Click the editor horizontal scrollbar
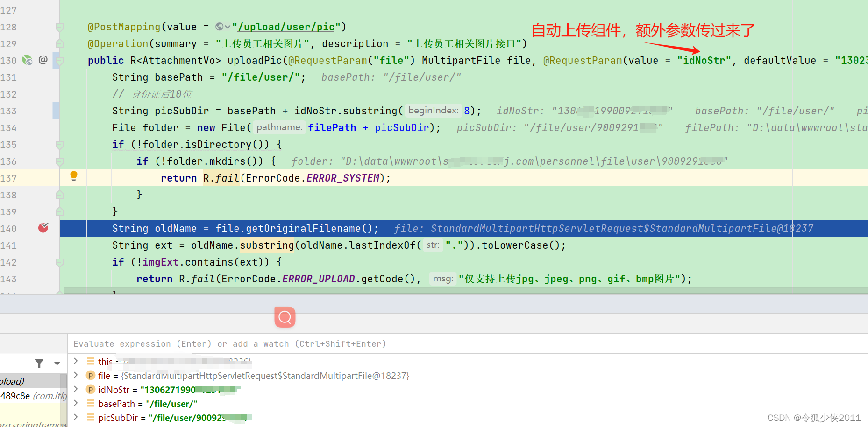 (x=465, y=290)
